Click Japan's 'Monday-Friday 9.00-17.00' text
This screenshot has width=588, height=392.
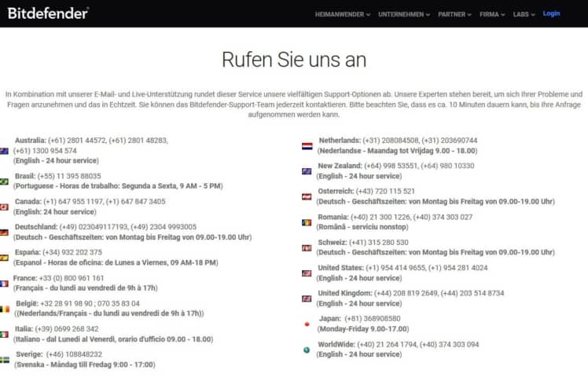[x=363, y=329]
